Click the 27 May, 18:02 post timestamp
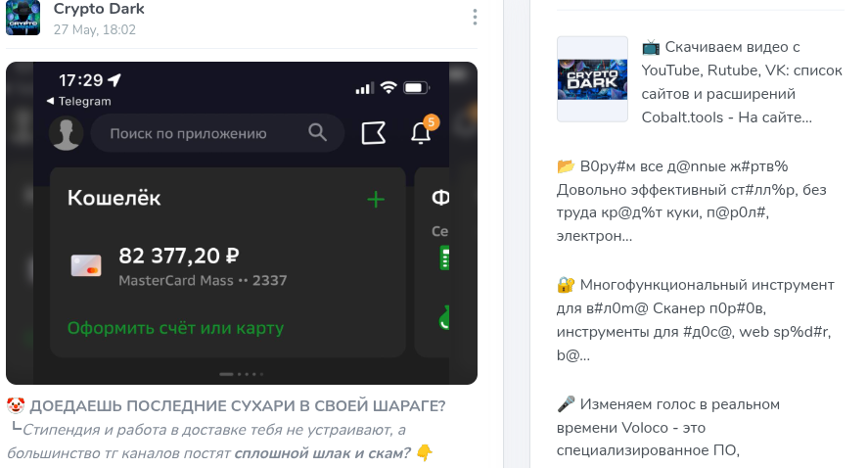Viewport: 868px width, 468px height. (x=95, y=29)
